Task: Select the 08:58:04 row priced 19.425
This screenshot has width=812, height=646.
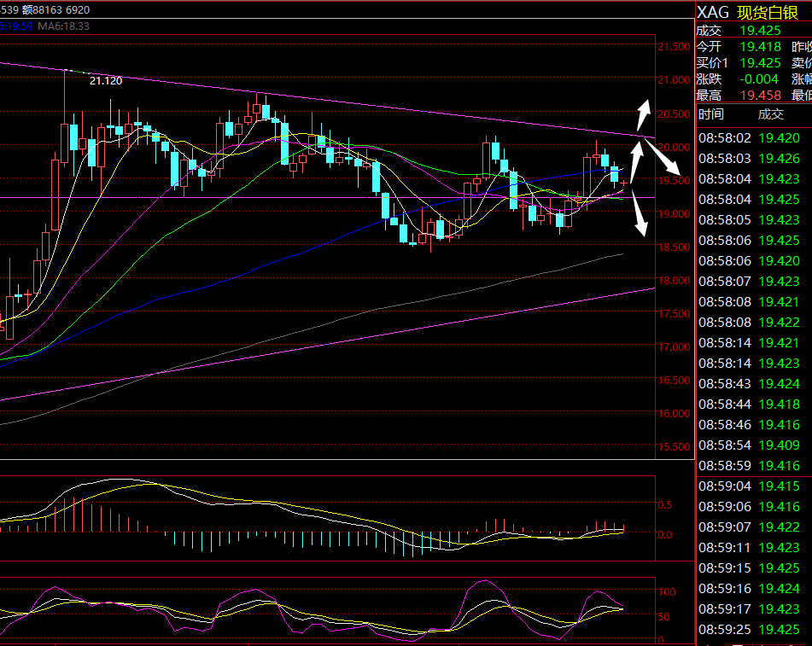Action: (749, 200)
